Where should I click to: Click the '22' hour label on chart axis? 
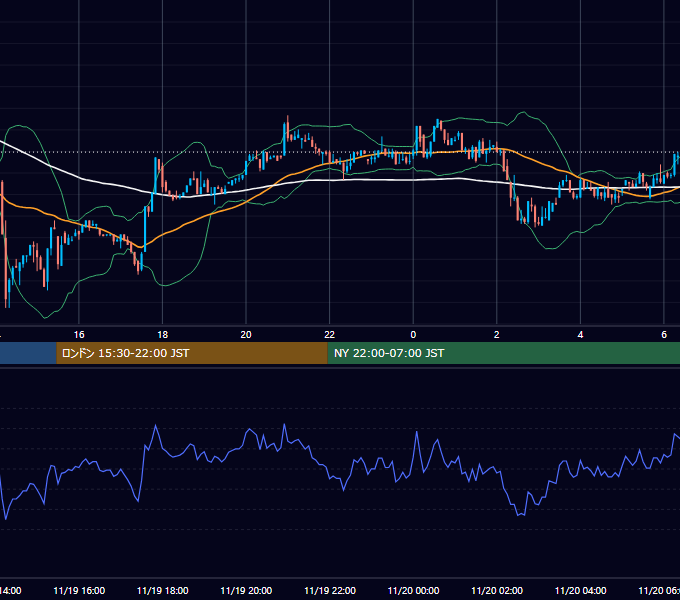click(330, 335)
